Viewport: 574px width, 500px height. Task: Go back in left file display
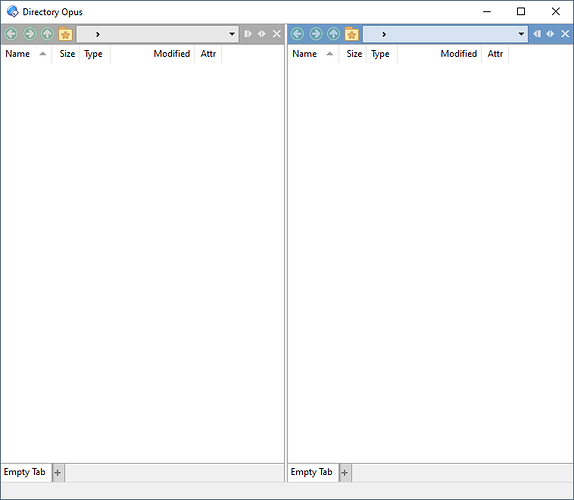(11, 34)
